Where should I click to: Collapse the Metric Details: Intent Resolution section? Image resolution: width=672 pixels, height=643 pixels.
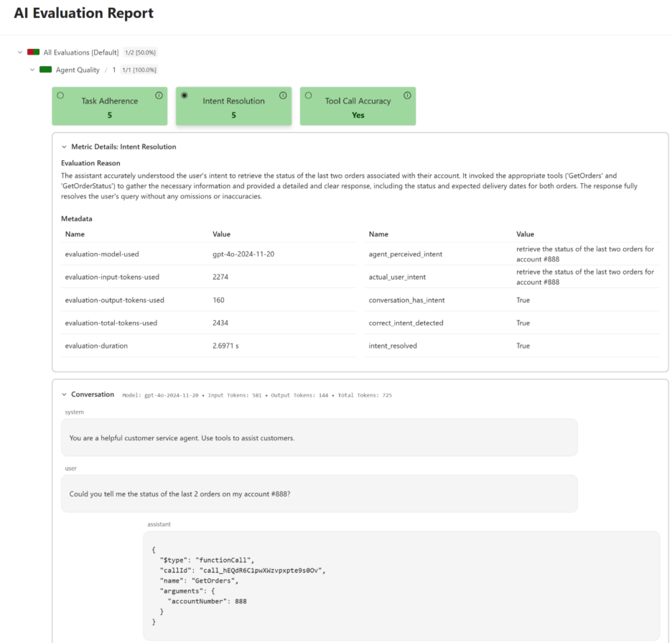click(63, 146)
